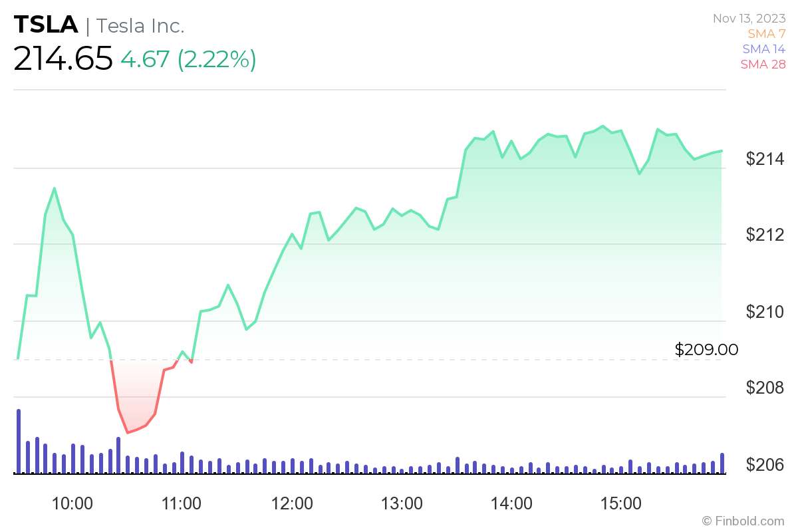Select the 10:00 time axis label
798x532 pixels.
72,503
